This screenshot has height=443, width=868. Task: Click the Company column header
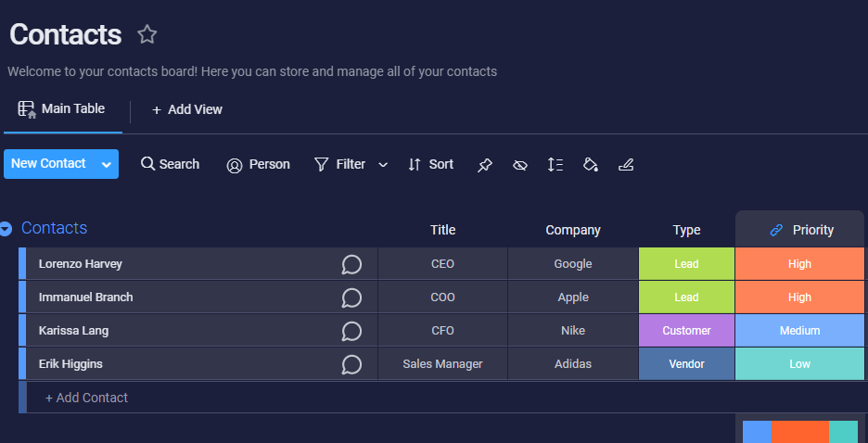pos(573,230)
